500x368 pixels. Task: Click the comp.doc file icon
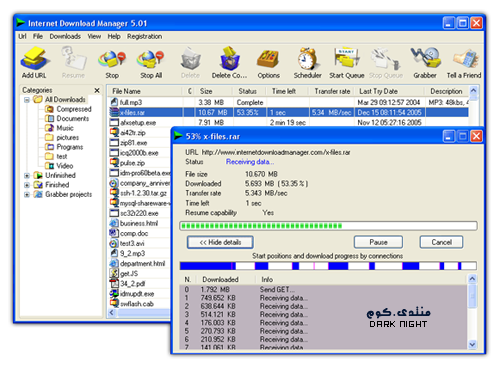pyautogui.click(x=114, y=233)
